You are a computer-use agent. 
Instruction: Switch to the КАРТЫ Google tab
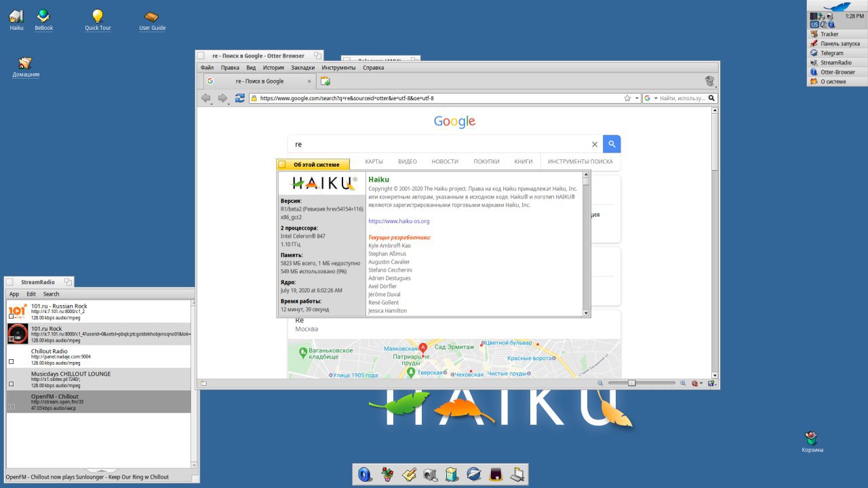tap(374, 161)
